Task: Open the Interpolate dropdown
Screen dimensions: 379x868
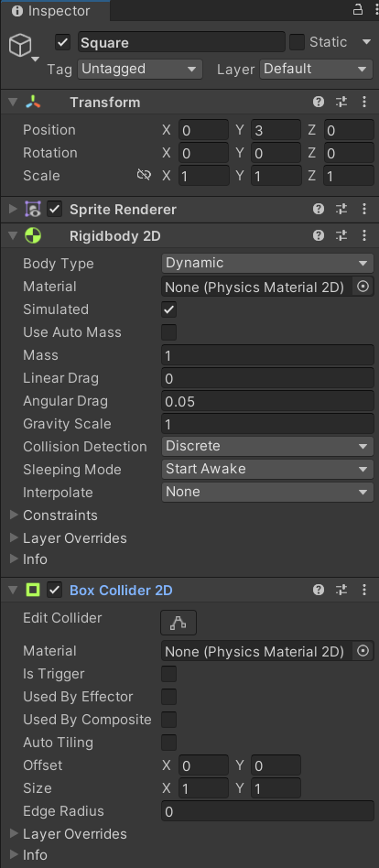Action: click(x=268, y=492)
